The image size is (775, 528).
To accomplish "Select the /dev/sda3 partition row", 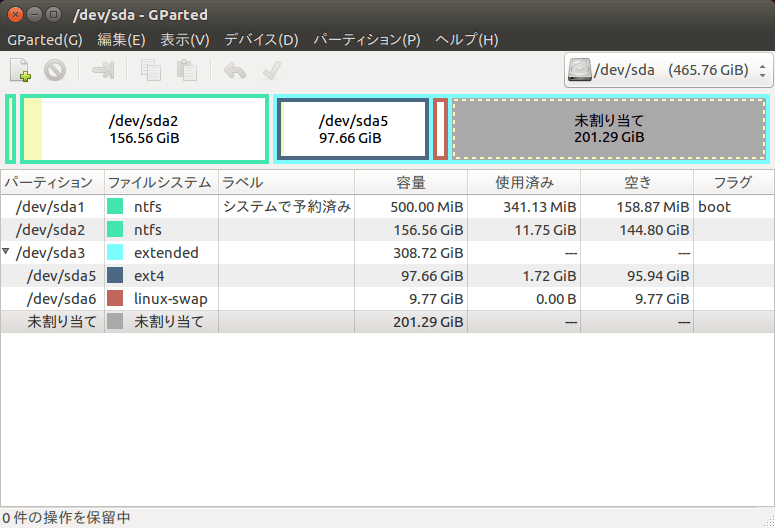I will pos(388,252).
